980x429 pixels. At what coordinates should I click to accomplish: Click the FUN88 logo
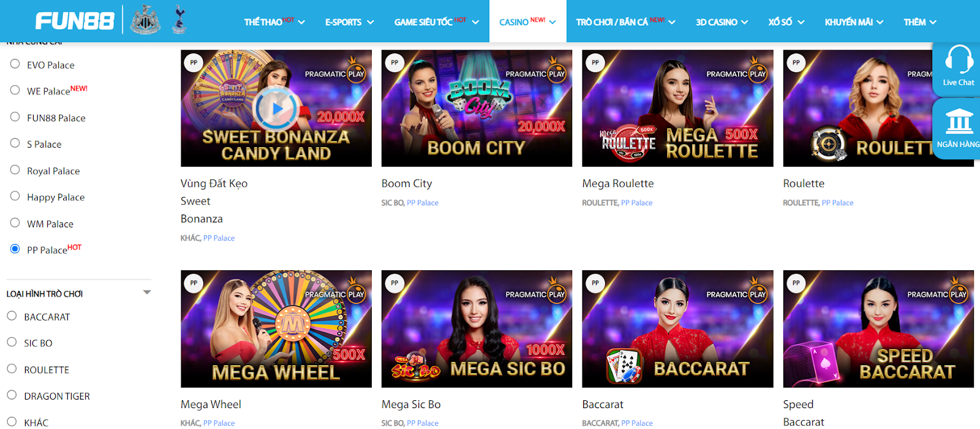point(75,21)
